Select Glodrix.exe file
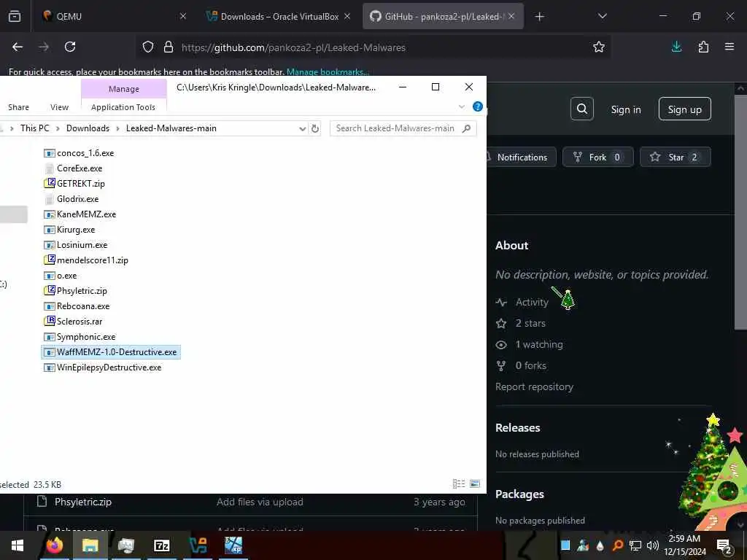 tap(71, 199)
